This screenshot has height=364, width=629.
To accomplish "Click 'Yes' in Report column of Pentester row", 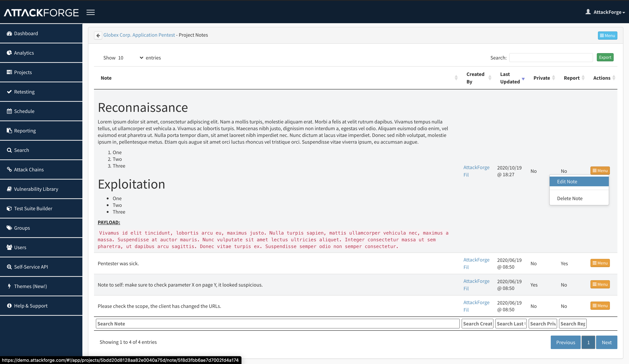I will (564, 264).
